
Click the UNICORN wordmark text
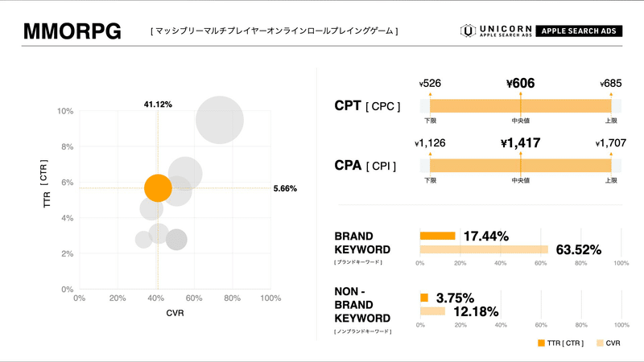506,29
